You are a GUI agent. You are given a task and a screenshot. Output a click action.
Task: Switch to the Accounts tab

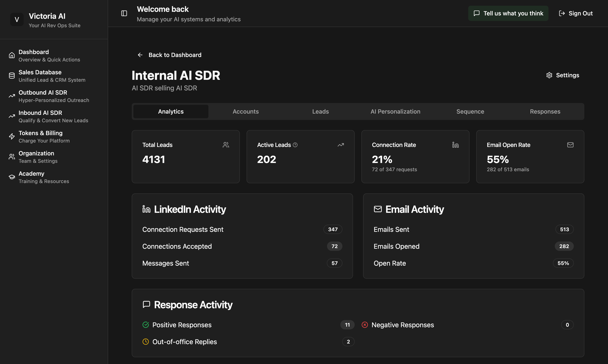(246, 112)
